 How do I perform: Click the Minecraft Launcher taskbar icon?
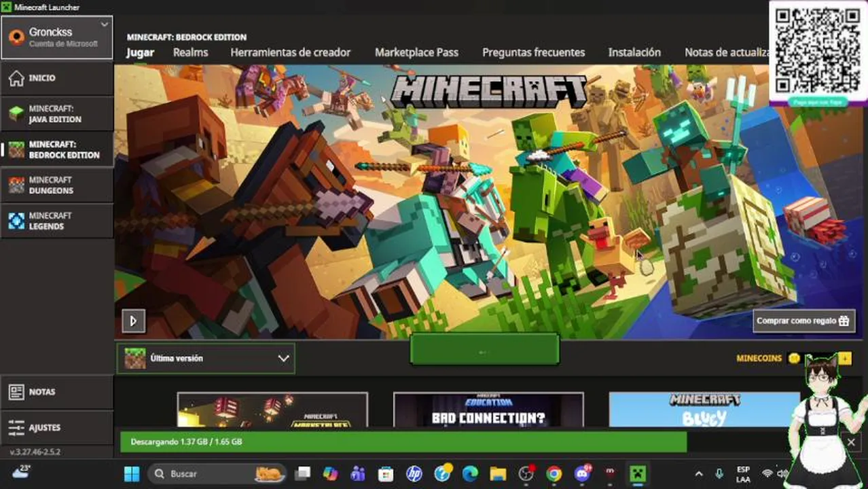pyautogui.click(x=637, y=473)
